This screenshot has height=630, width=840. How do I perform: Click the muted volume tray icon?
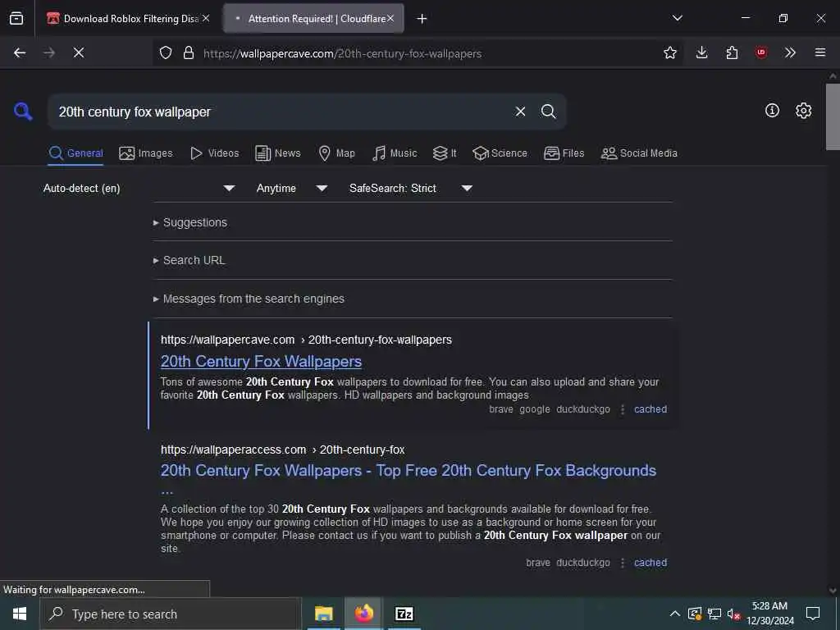734,614
